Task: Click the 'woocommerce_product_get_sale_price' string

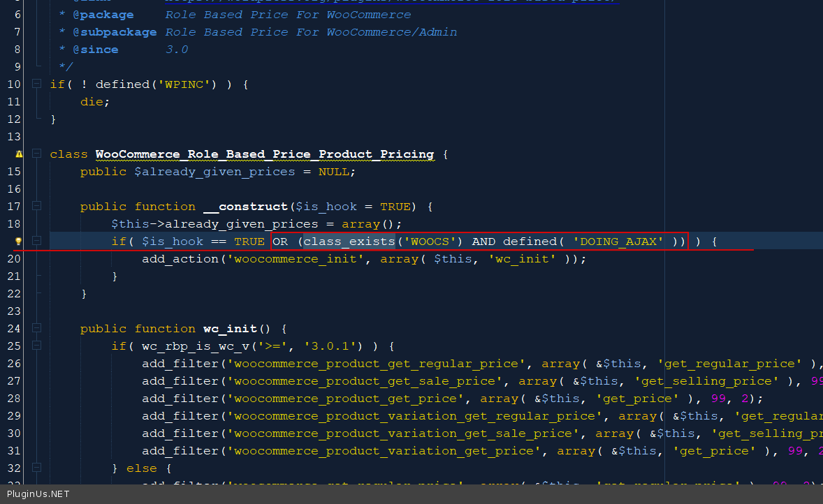Action: [x=365, y=381]
